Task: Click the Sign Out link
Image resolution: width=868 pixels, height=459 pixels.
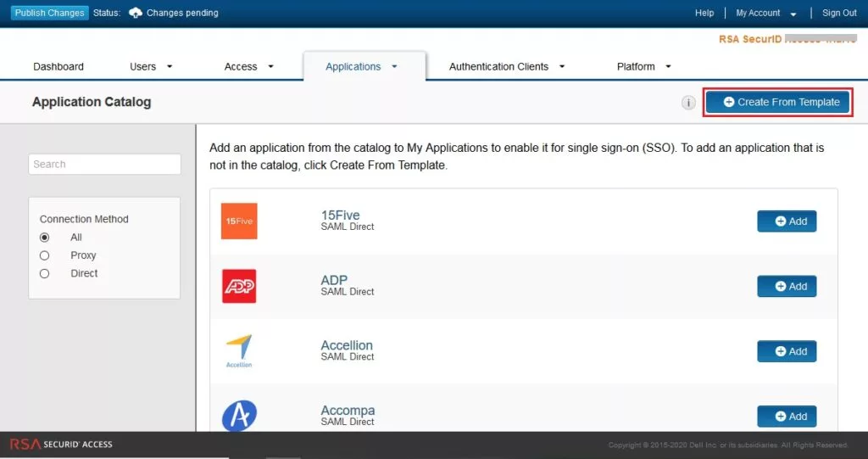Action: (839, 13)
